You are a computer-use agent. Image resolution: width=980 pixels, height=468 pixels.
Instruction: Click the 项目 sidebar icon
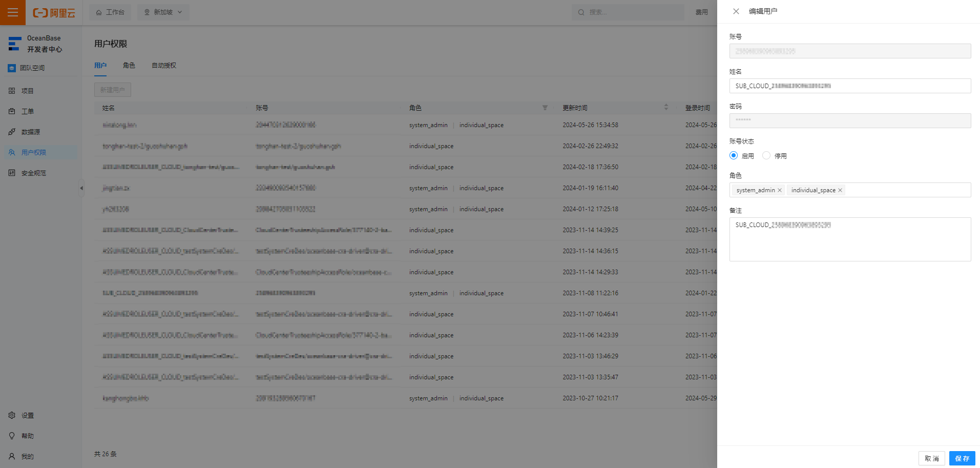12,91
